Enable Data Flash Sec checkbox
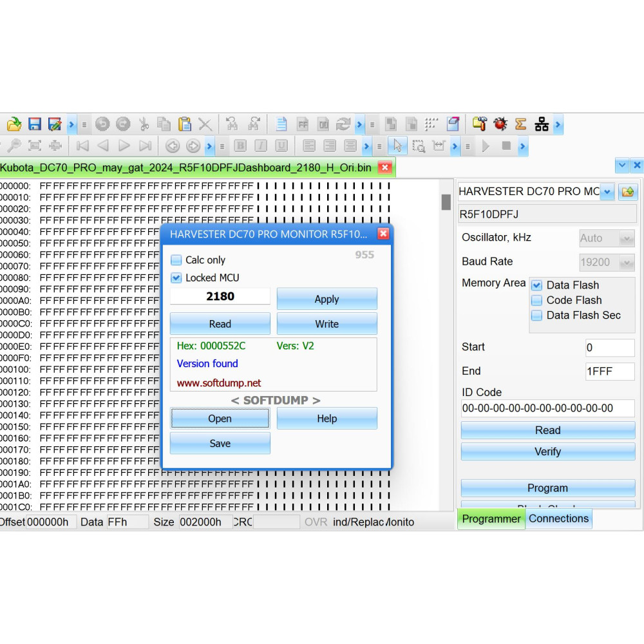This screenshot has width=644, height=644. [x=536, y=315]
